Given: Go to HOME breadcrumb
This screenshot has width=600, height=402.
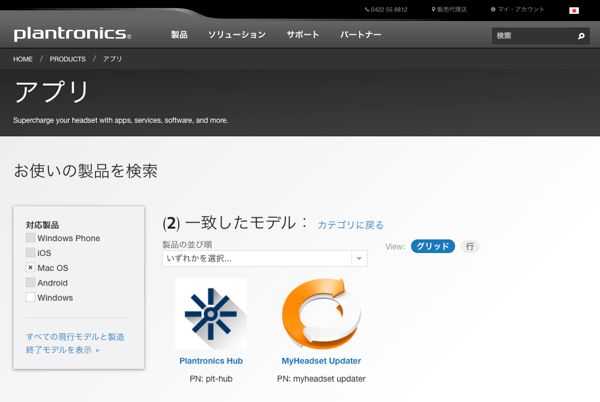Looking at the screenshot, I should point(23,59).
